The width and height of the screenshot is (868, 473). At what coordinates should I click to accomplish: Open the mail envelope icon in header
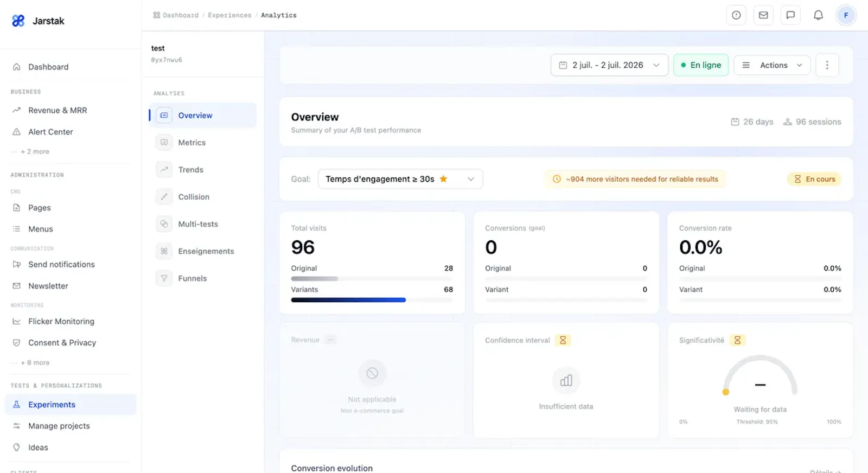click(763, 15)
